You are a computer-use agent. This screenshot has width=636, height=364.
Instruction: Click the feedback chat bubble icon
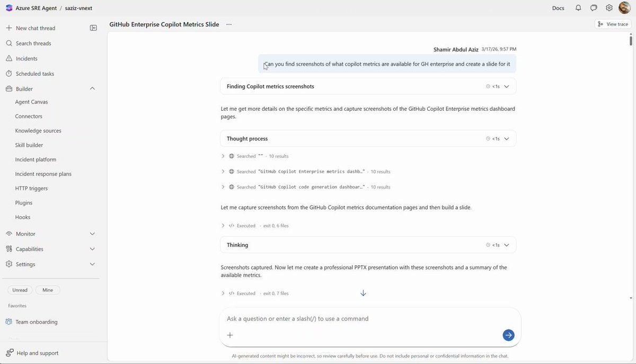594,8
